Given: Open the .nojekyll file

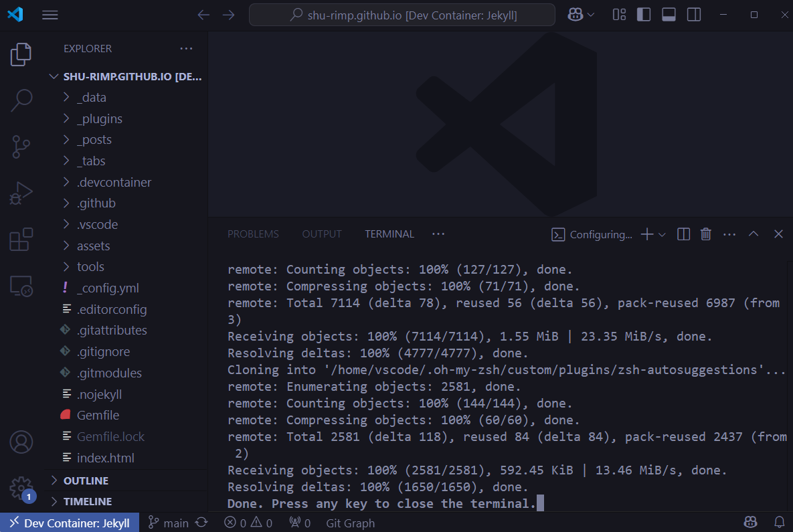Looking at the screenshot, I should (126, 394).
